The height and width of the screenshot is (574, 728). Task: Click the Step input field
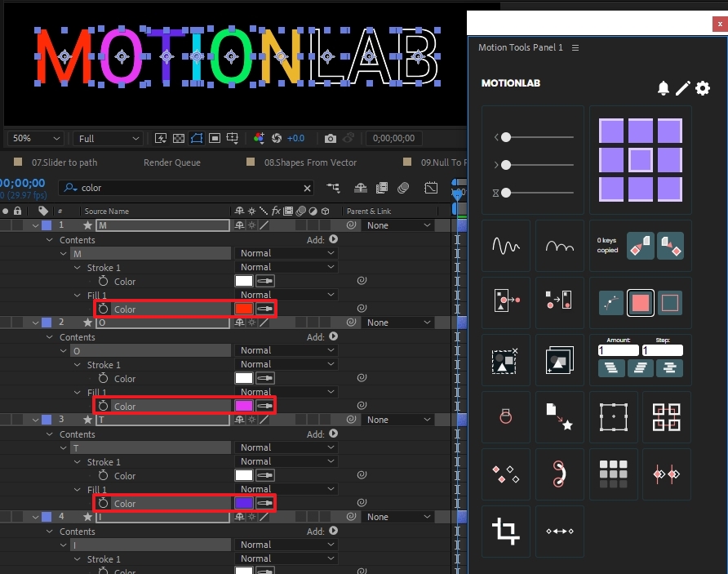662,350
